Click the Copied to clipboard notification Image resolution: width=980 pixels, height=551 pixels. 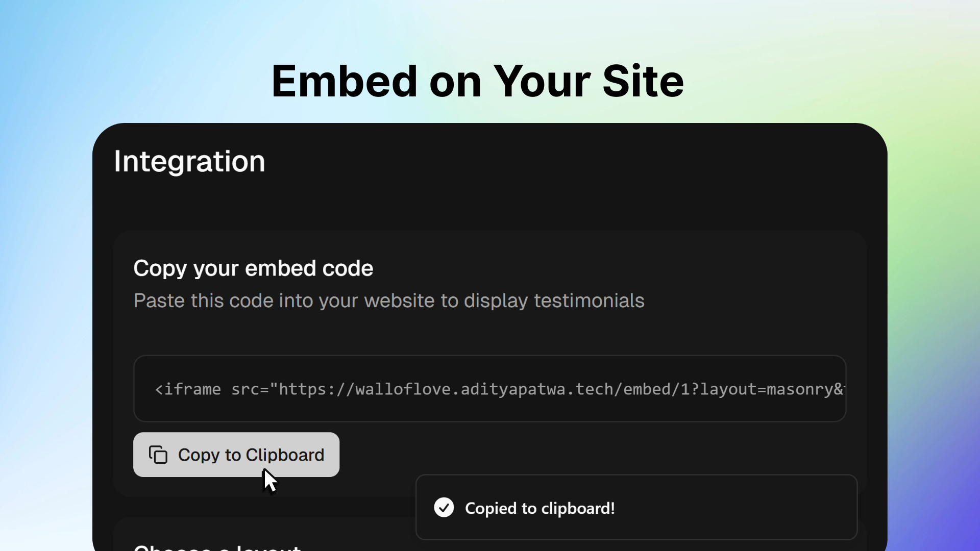coord(636,508)
